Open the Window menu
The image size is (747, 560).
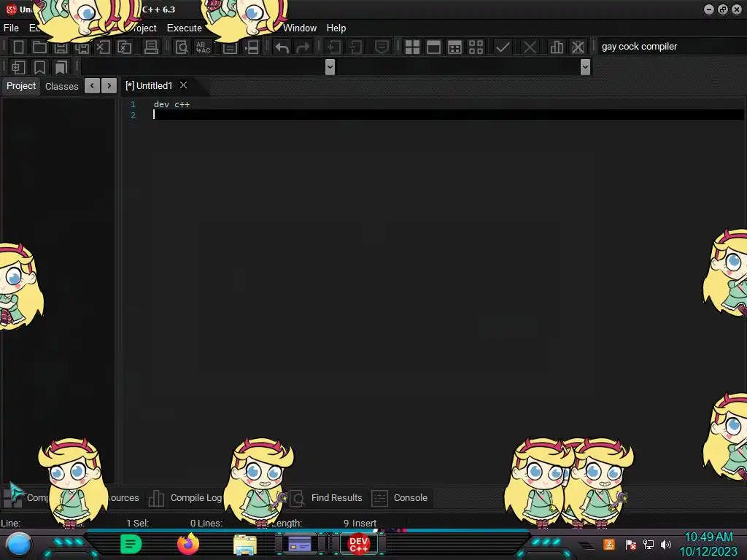click(x=300, y=28)
